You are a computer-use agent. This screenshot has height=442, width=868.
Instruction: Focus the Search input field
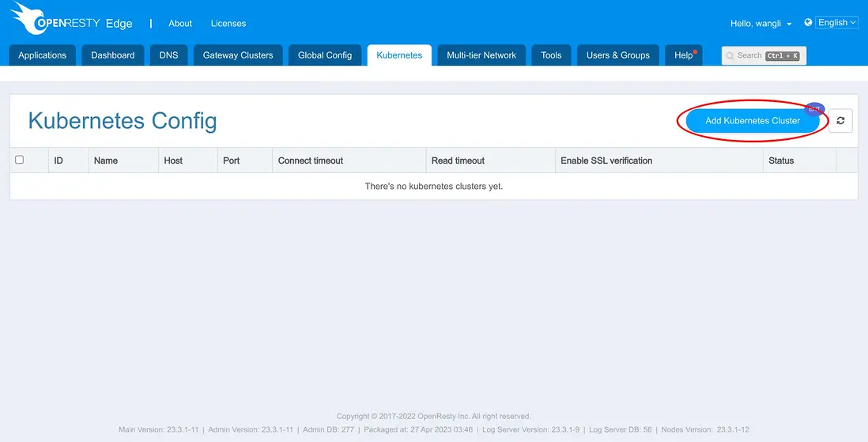(764, 55)
